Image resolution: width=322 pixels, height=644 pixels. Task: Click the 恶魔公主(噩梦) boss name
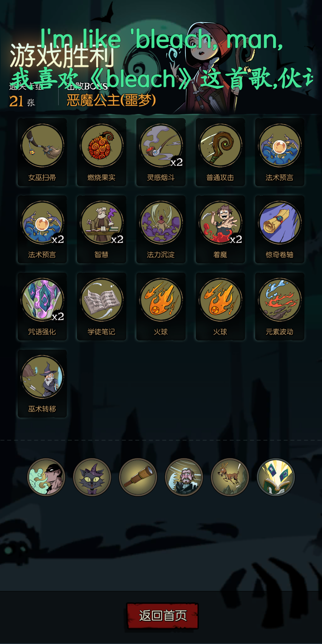(x=111, y=100)
